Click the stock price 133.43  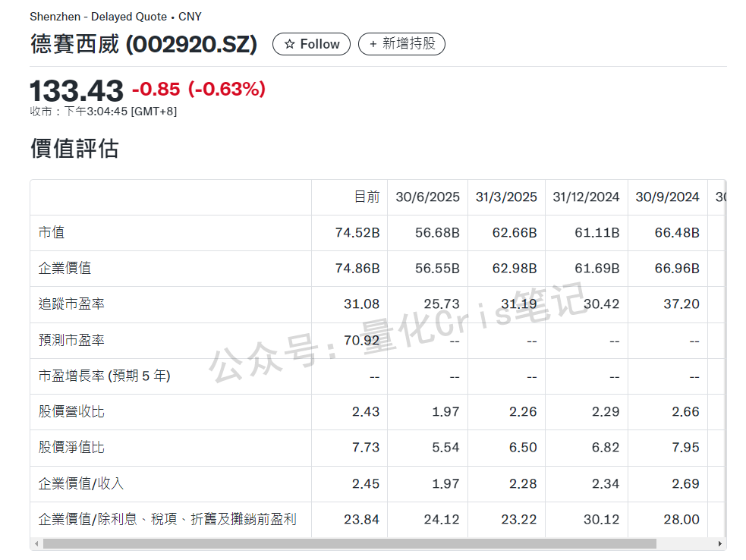coord(77,90)
